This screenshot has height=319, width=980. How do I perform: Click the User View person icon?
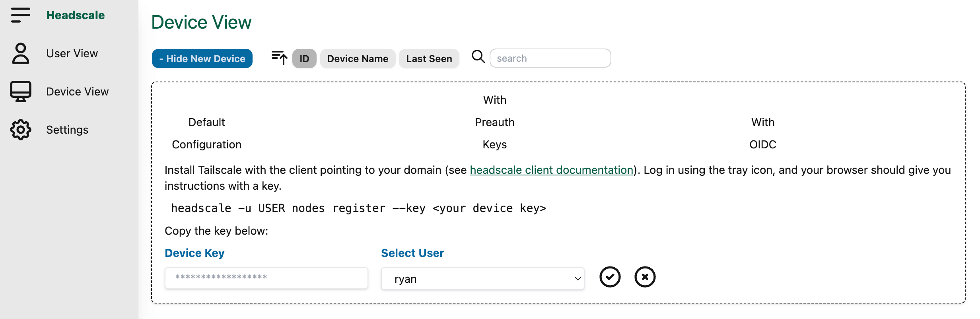tap(20, 53)
